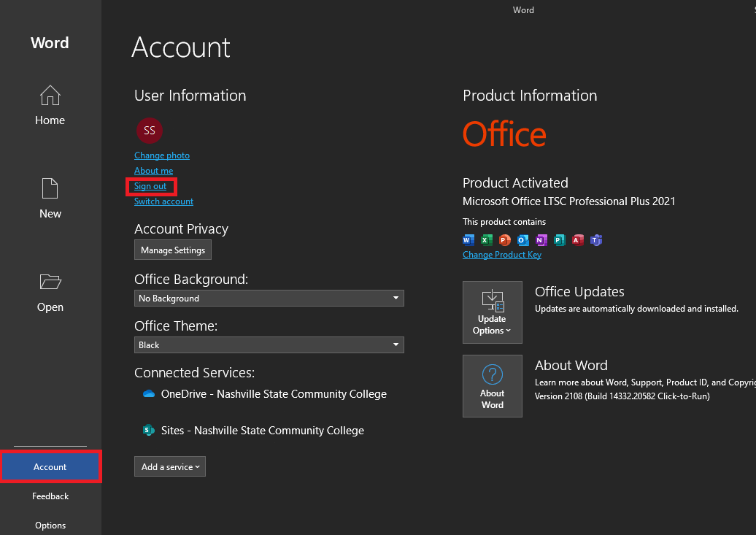756x535 pixels.
Task: Click the Open folder icon in sidebar
Action: click(x=50, y=281)
